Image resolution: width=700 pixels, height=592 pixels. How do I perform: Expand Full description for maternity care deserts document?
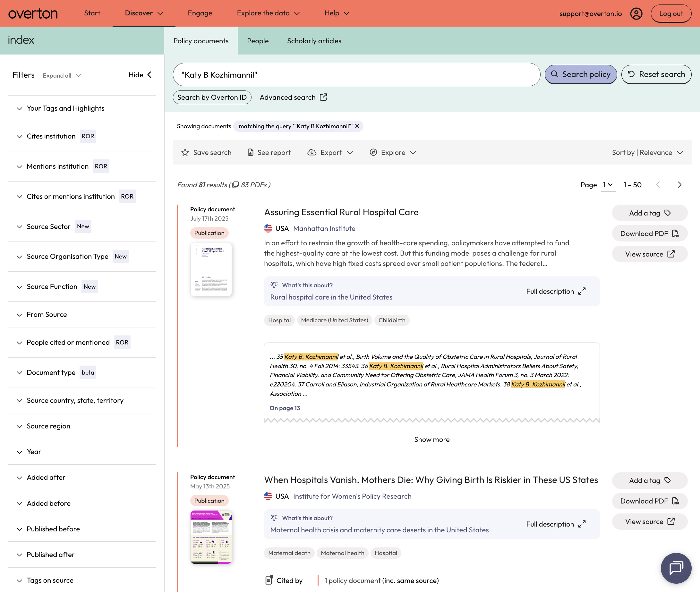pos(556,524)
